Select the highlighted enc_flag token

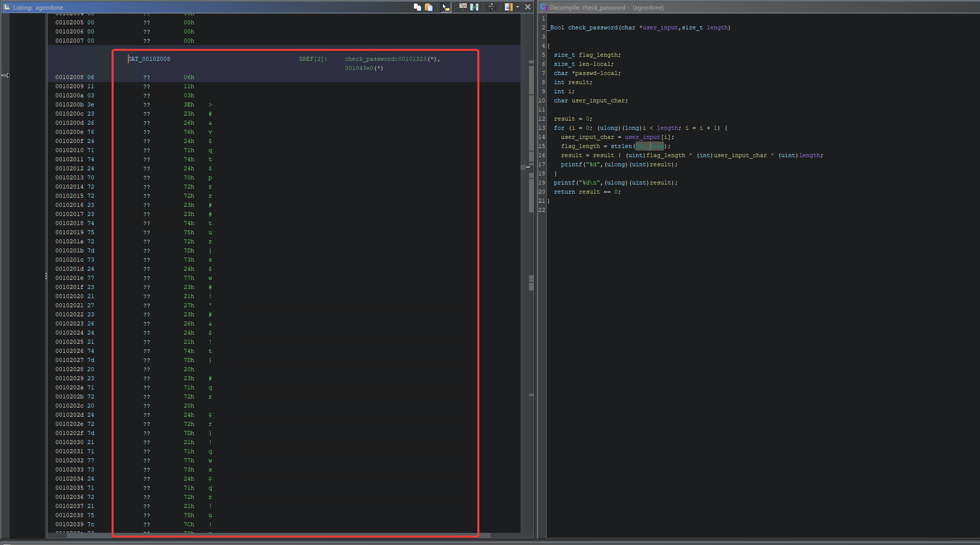point(649,146)
